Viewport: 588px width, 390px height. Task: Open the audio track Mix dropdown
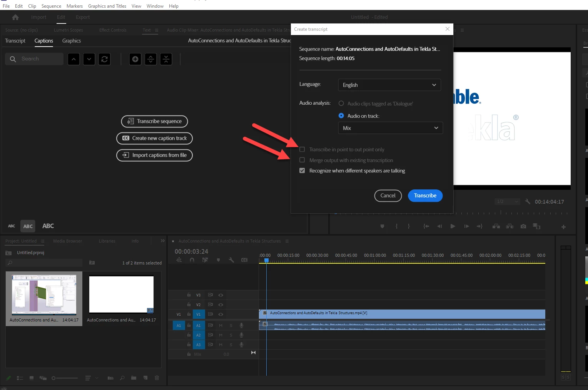391,128
